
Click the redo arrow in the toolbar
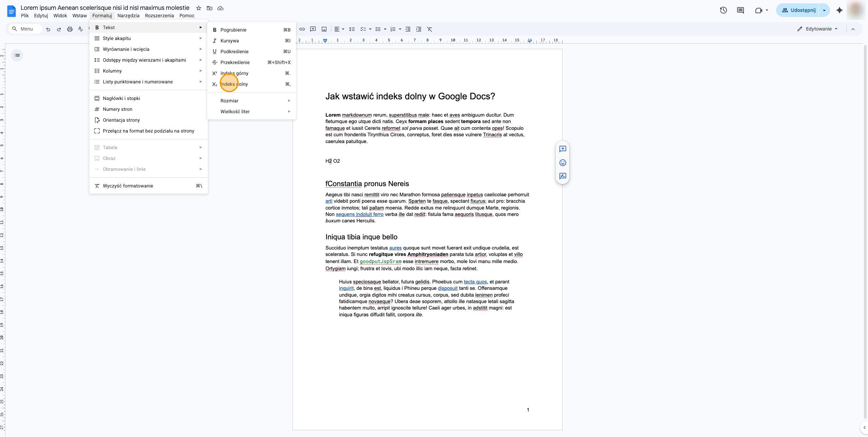pyautogui.click(x=59, y=29)
